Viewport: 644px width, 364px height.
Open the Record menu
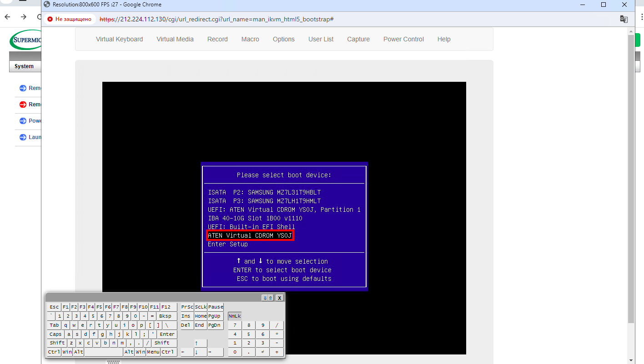point(217,39)
